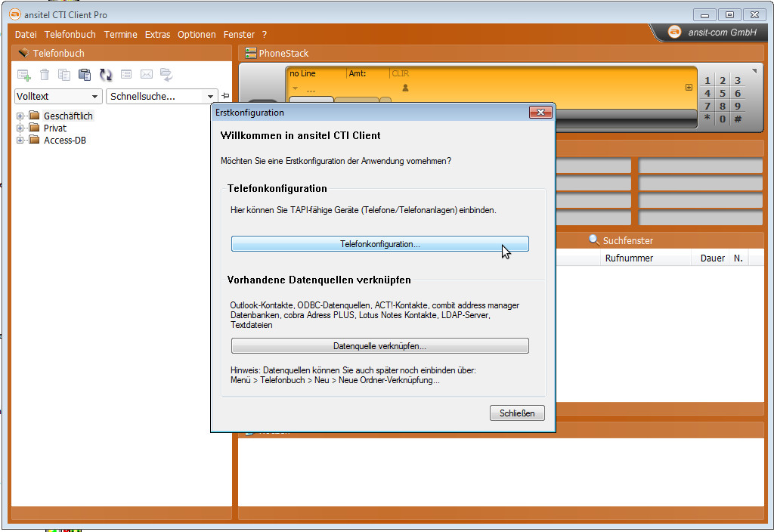
Task: Refresh the phonebook with the sync arrows icon
Action: click(106, 75)
